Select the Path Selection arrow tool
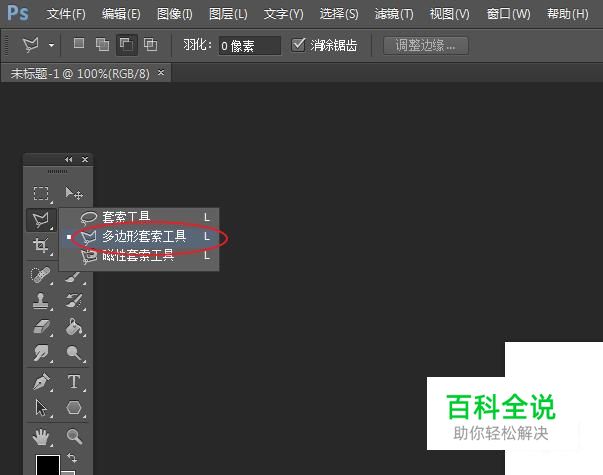603x475 pixels. coord(41,408)
